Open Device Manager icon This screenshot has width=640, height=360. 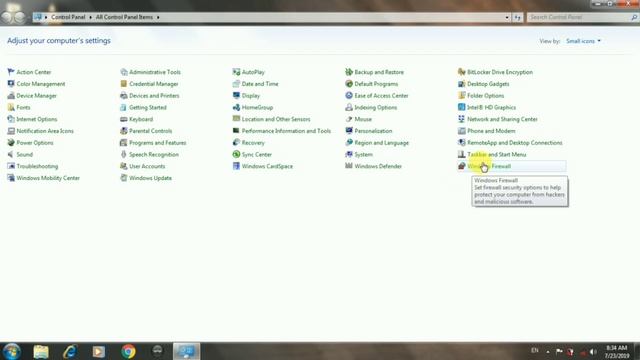tap(11, 96)
